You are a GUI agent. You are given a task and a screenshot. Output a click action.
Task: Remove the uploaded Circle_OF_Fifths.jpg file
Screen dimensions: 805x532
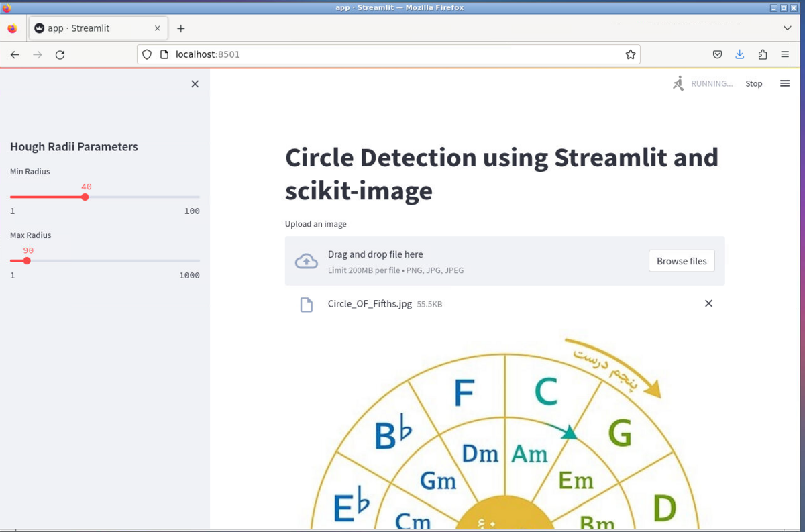708,303
